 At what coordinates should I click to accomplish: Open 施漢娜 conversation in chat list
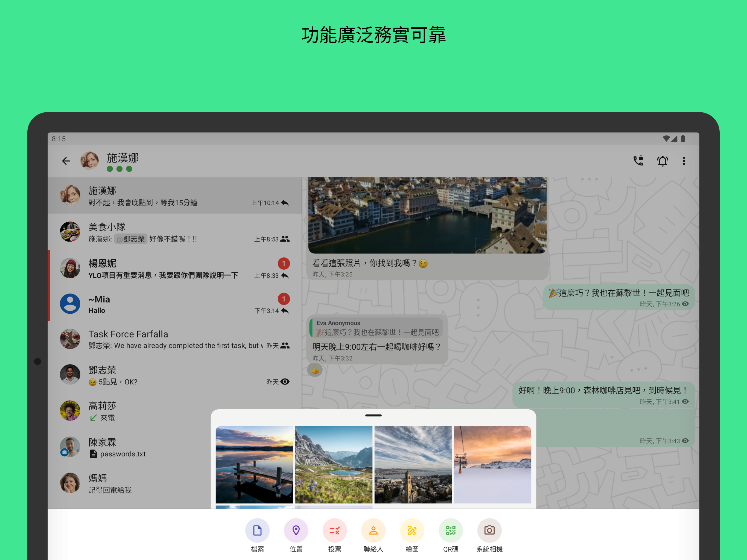point(175,196)
